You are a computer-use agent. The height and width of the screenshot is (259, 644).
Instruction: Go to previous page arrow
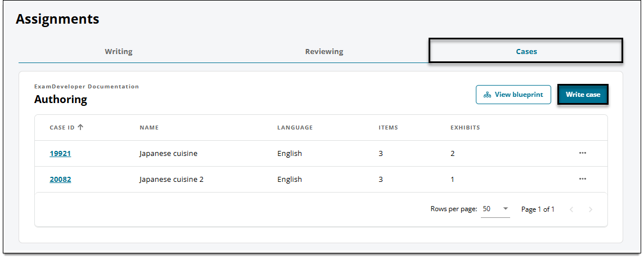pyautogui.click(x=571, y=209)
